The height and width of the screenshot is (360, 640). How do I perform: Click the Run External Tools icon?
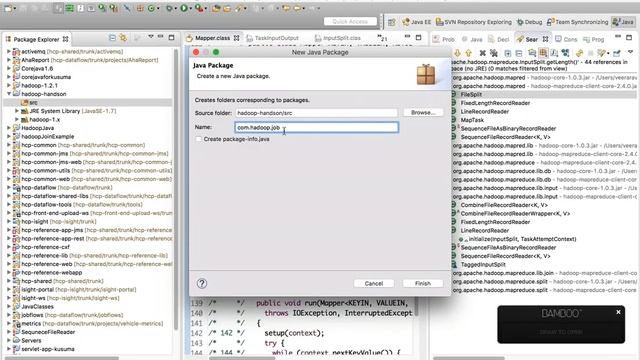(198, 8)
